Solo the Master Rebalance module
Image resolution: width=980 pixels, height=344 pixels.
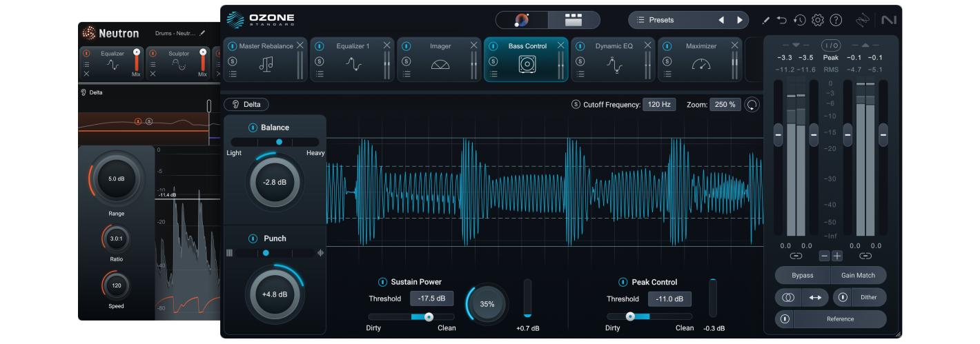233,61
